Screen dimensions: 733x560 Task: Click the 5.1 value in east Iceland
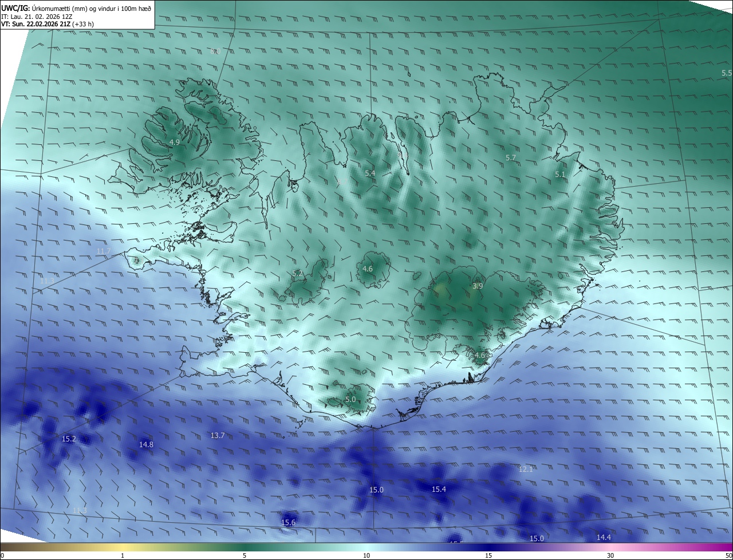[x=560, y=174]
